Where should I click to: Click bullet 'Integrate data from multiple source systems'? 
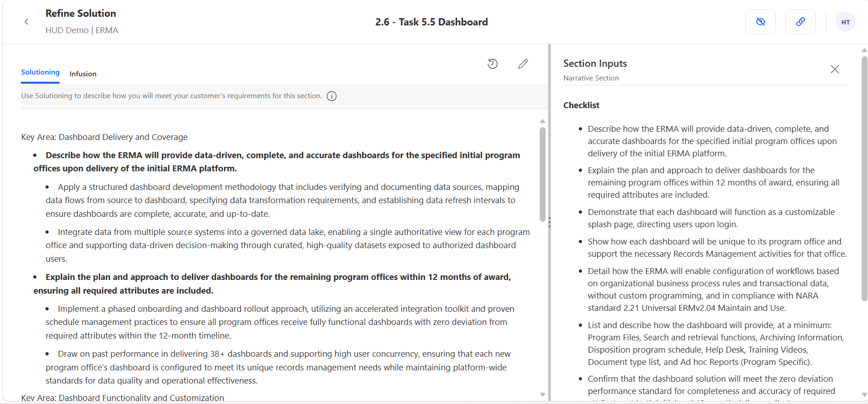click(287, 245)
